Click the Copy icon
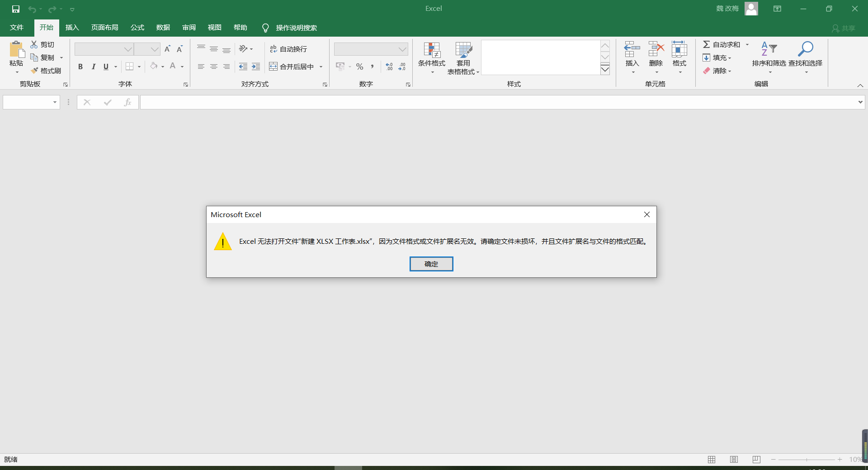 click(34, 57)
